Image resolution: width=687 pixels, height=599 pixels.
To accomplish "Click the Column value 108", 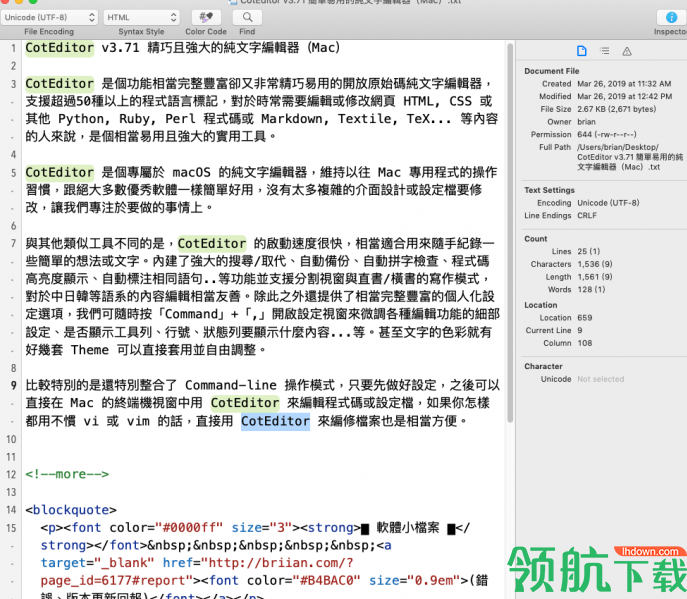I will [x=584, y=343].
